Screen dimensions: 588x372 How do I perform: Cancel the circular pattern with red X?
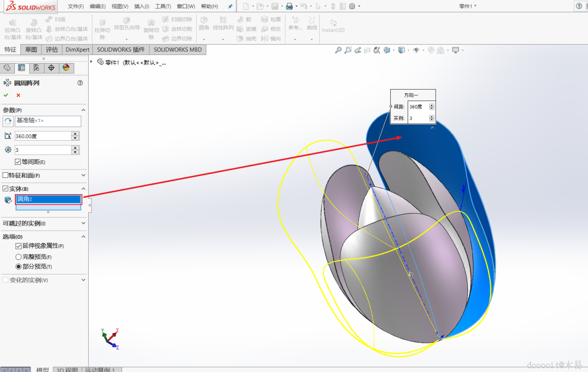(19, 95)
